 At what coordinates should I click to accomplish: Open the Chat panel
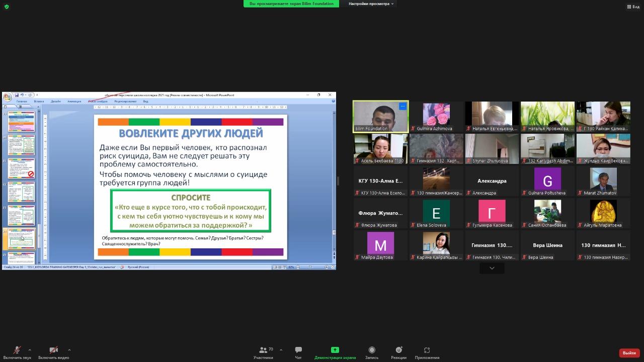click(x=298, y=350)
